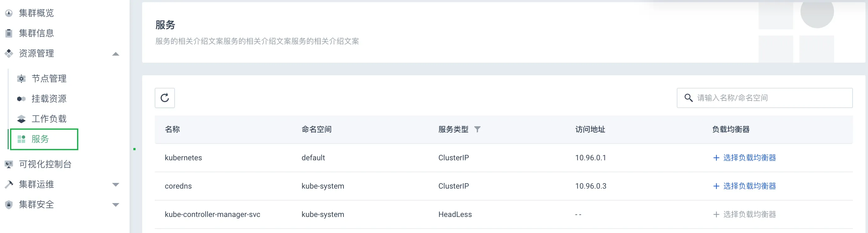
Task: Click the 可视化控制台 monitor icon
Action: pyautogui.click(x=9, y=164)
